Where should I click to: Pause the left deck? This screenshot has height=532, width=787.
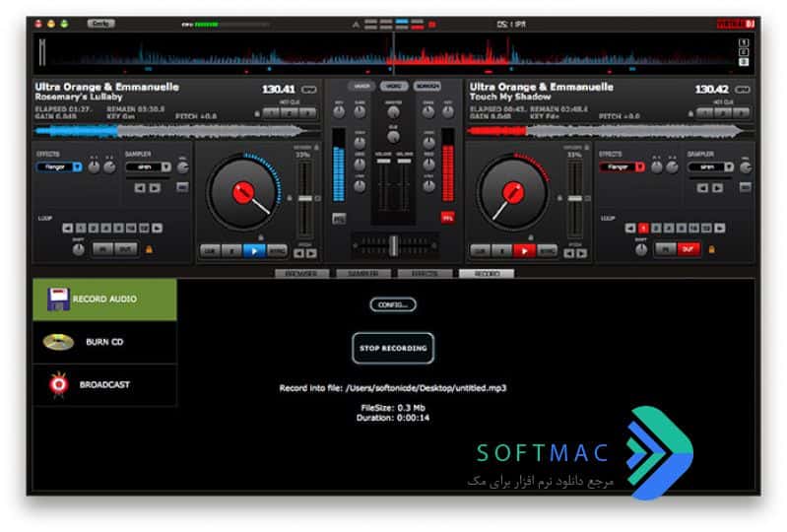click(x=231, y=250)
